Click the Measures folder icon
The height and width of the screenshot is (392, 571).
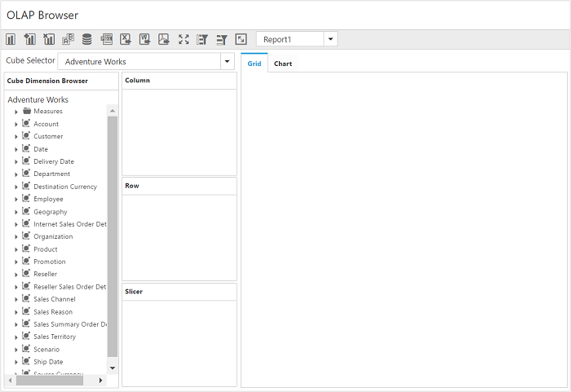(27, 111)
